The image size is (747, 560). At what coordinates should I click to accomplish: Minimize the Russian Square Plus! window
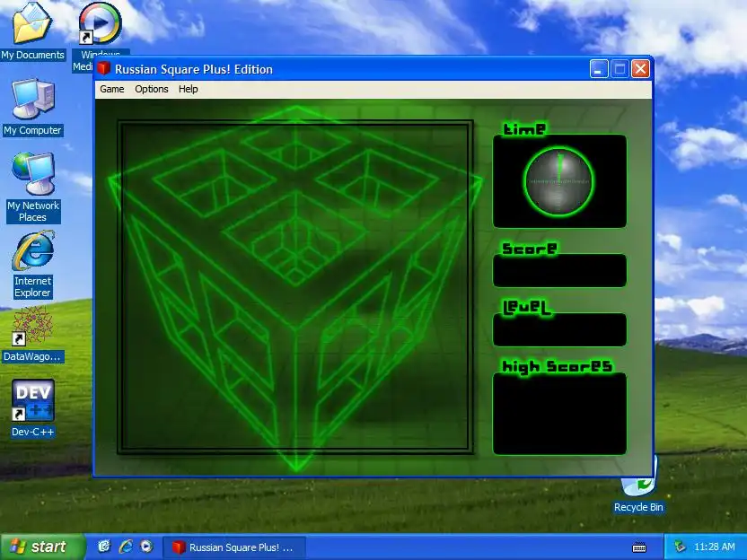(x=599, y=69)
